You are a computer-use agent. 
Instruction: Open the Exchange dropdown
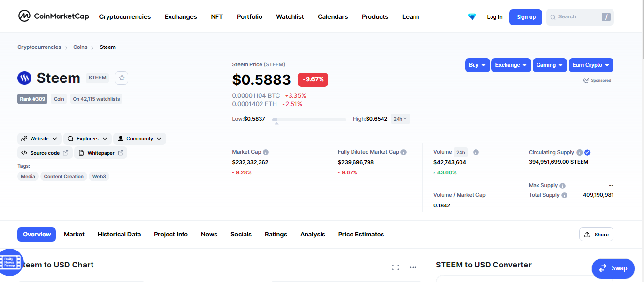[x=511, y=65]
